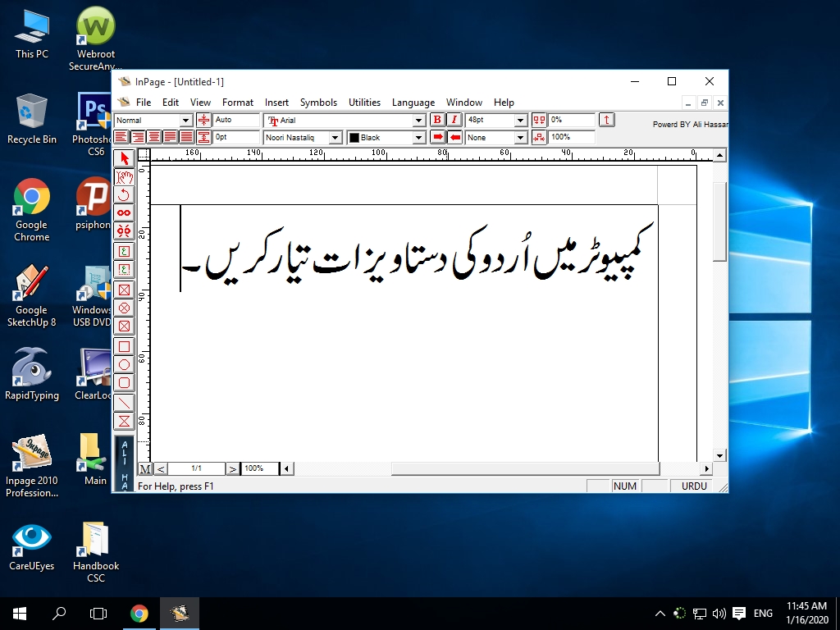Select the arrow selection tool

point(124,157)
